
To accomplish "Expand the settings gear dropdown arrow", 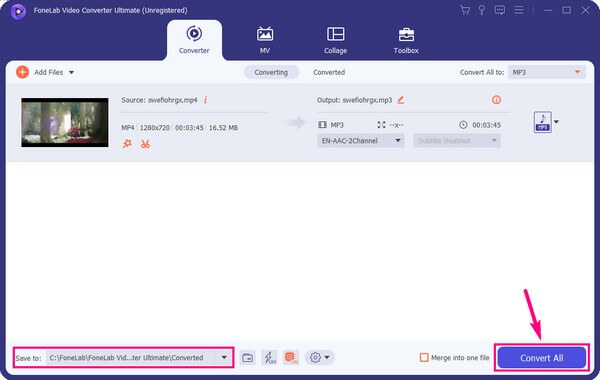I will [327, 357].
